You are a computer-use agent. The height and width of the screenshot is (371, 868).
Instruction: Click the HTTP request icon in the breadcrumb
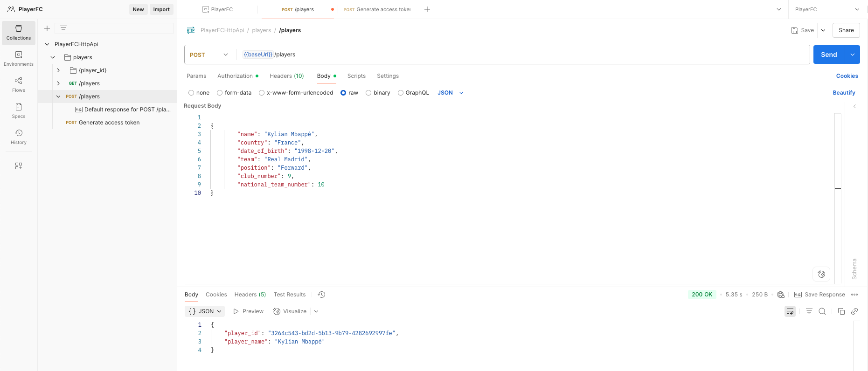point(191,30)
